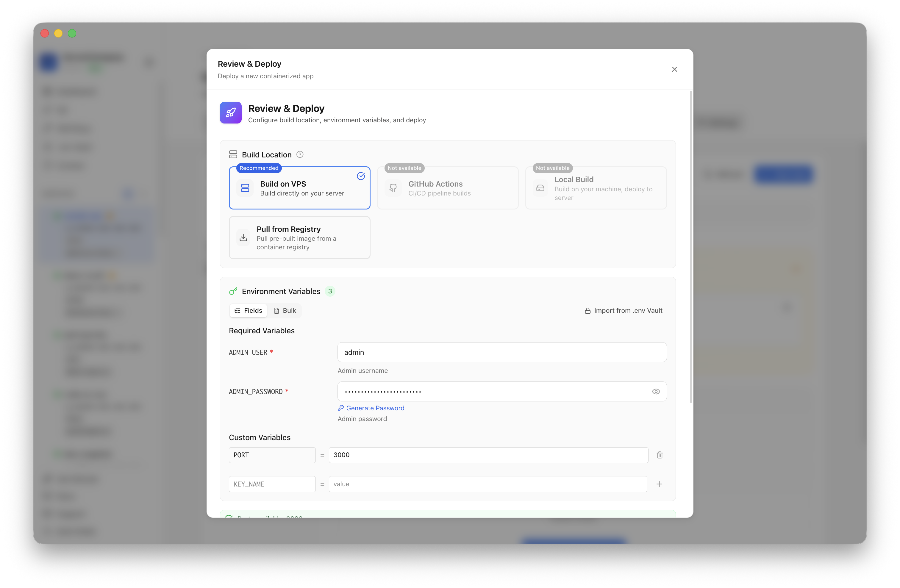
Task: Edit the PORT key name field
Action: point(272,455)
